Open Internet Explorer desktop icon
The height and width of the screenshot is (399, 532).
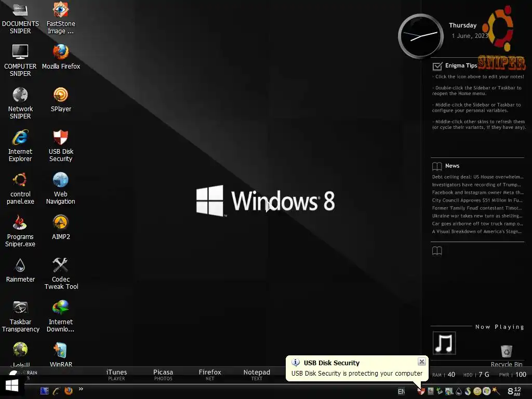(20, 146)
